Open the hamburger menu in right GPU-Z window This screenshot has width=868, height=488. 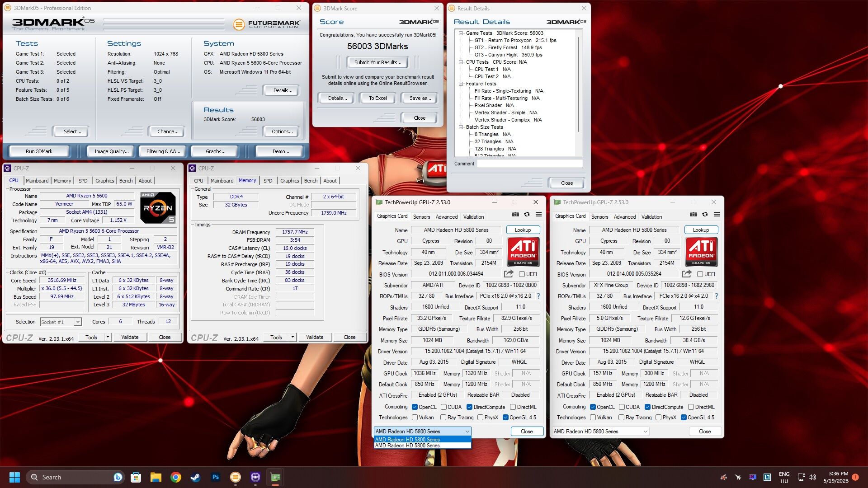[x=717, y=215]
